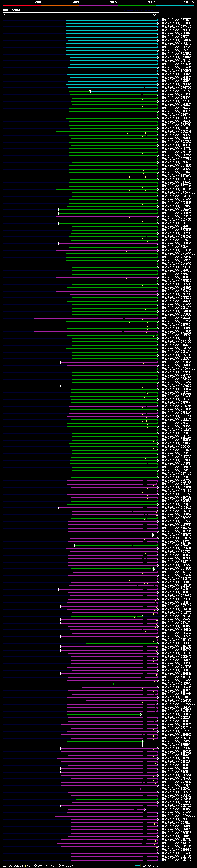The width and height of the screenshot is (197, 868).
Task: Select the UniRef100_Q553P3 label
Action: (177, 484)
